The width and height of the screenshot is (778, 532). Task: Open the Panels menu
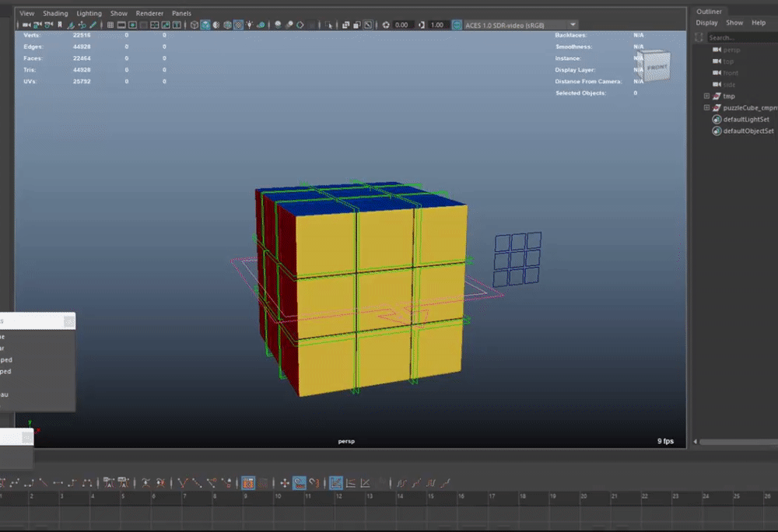[181, 13]
